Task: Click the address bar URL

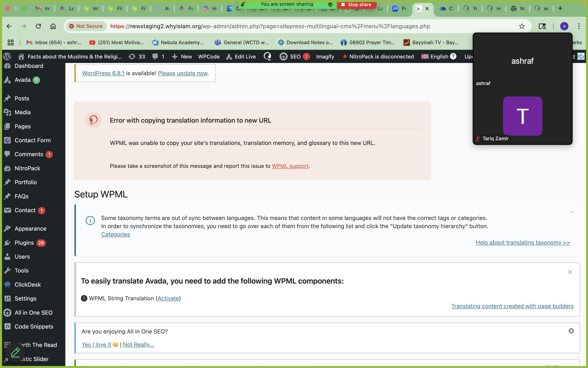Action: click(270, 26)
